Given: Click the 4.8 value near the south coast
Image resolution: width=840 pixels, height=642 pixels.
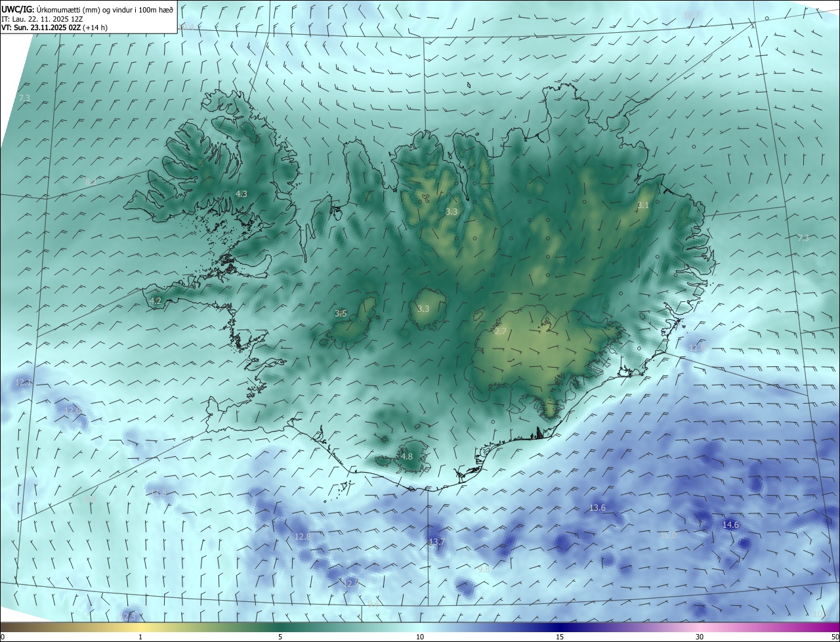Looking at the screenshot, I should coord(407,456).
